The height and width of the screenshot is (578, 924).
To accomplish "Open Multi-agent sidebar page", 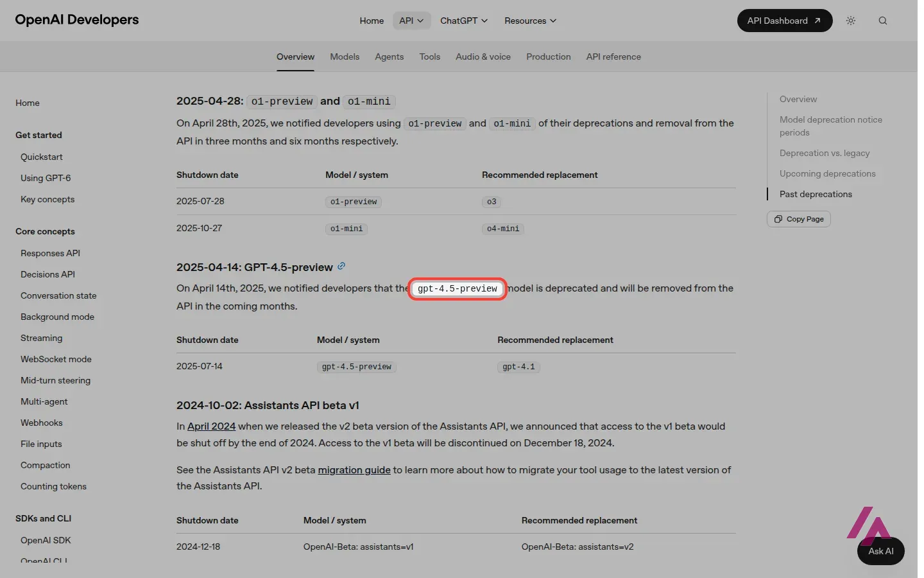I will tap(44, 401).
